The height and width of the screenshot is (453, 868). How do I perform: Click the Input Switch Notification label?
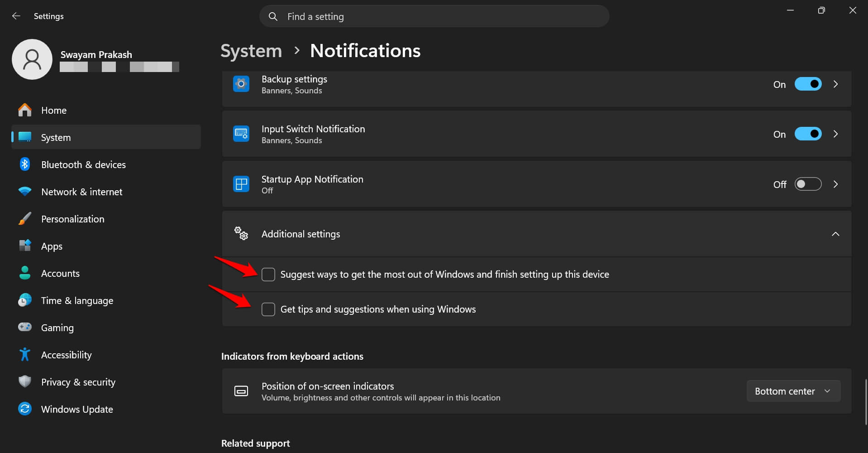[313, 129]
